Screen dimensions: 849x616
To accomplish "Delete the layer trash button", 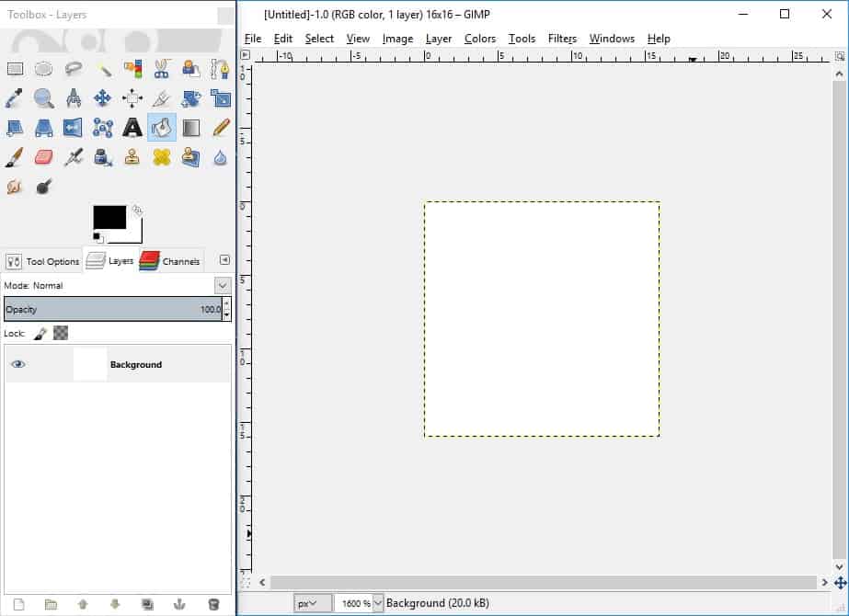I will click(x=214, y=604).
